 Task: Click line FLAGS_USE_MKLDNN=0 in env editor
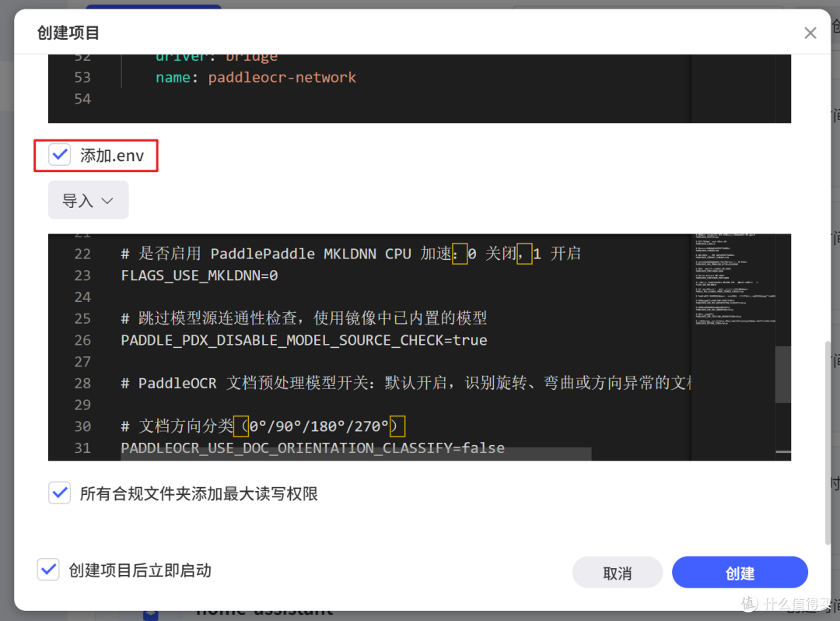coord(199,275)
